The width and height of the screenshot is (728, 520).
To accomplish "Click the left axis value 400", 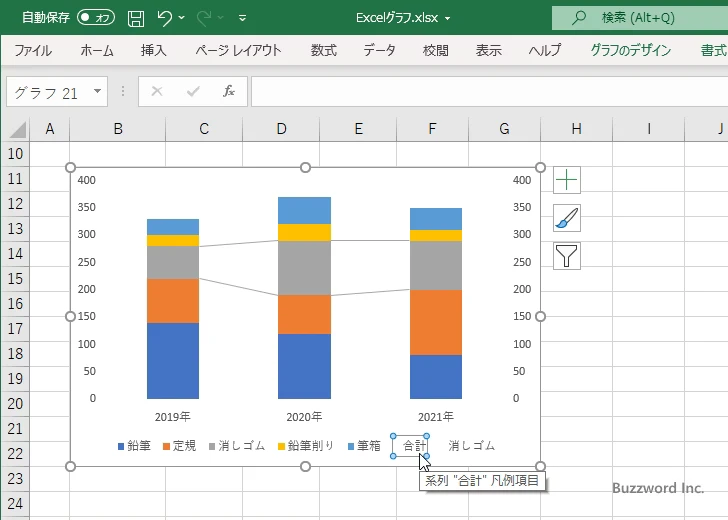I will coord(86,180).
